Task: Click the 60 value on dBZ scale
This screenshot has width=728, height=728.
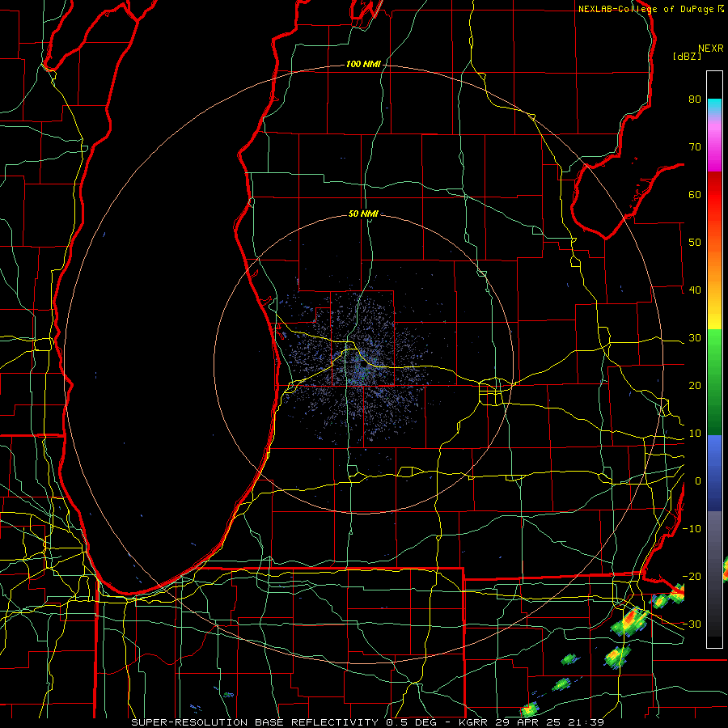Action: tap(695, 195)
